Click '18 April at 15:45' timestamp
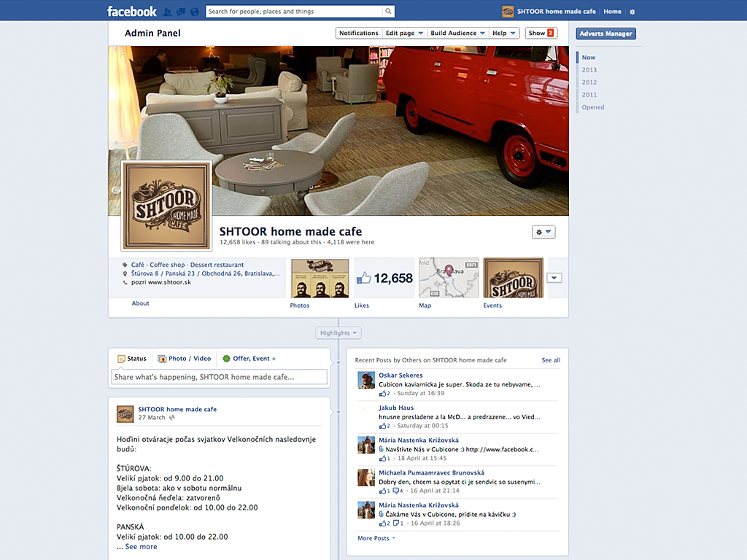This screenshot has height=560, width=747. pos(422,458)
